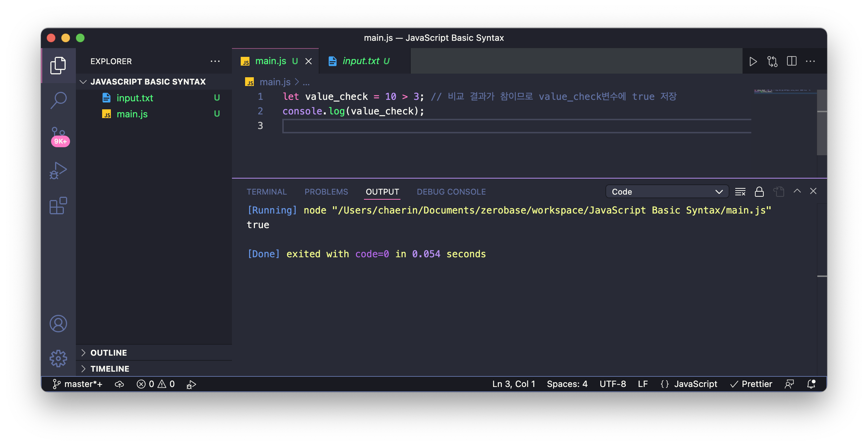Split the editor right
Image resolution: width=868 pixels, height=446 pixels.
click(x=791, y=61)
